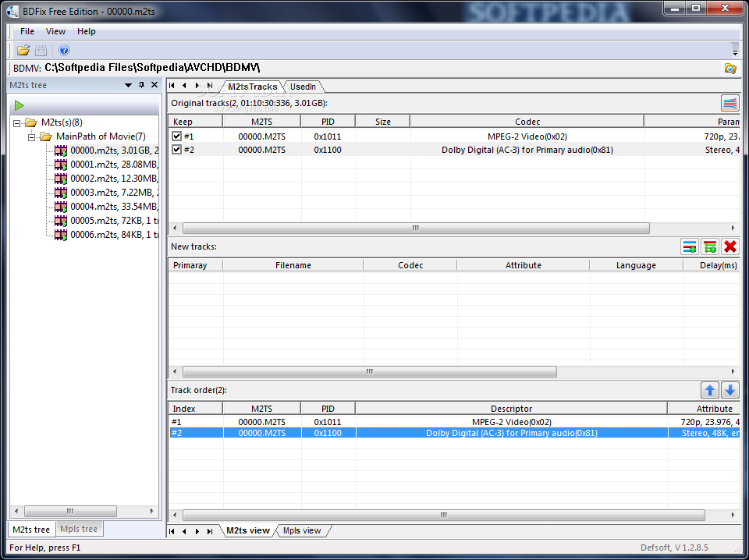Image resolution: width=749 pixels, height=560 pixels.
Task: Click the PID column header in Original tracks
Action: [x=328, y=122]
